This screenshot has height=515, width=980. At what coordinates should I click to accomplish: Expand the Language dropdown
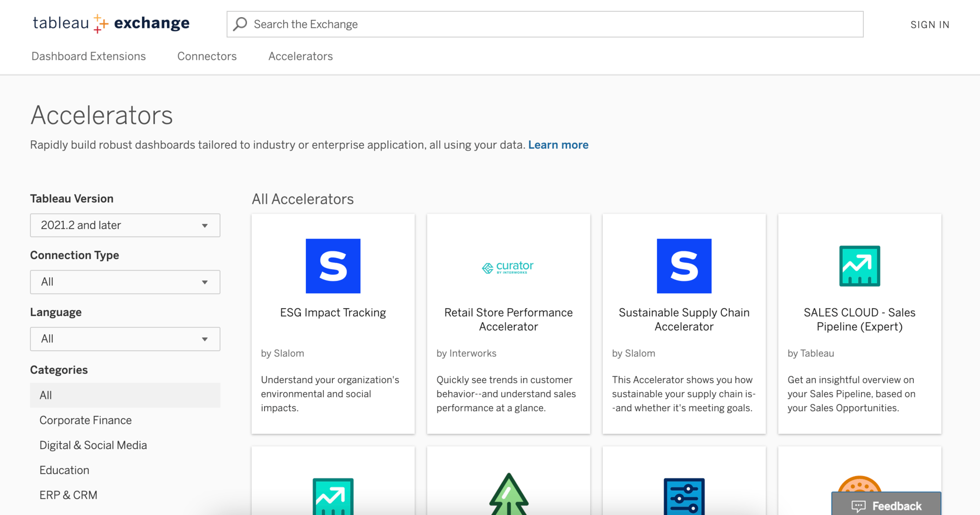pyautogui.click(x=125, y=339)
